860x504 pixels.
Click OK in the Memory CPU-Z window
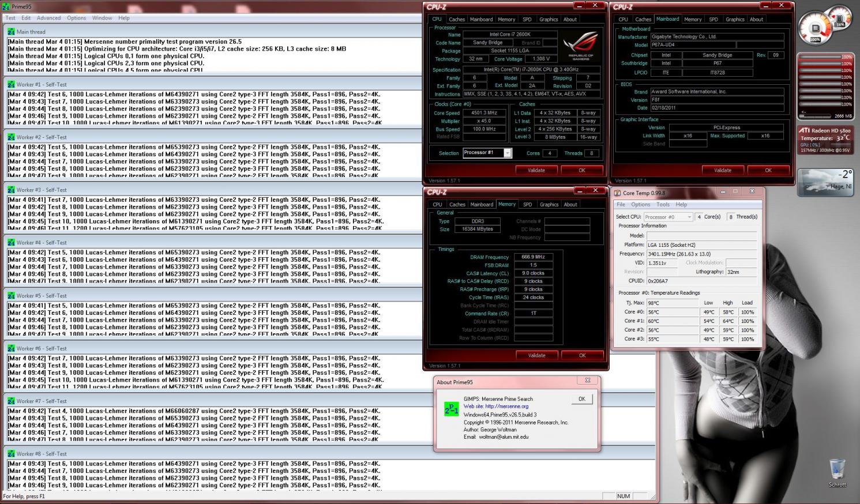[x=582, y=355]
